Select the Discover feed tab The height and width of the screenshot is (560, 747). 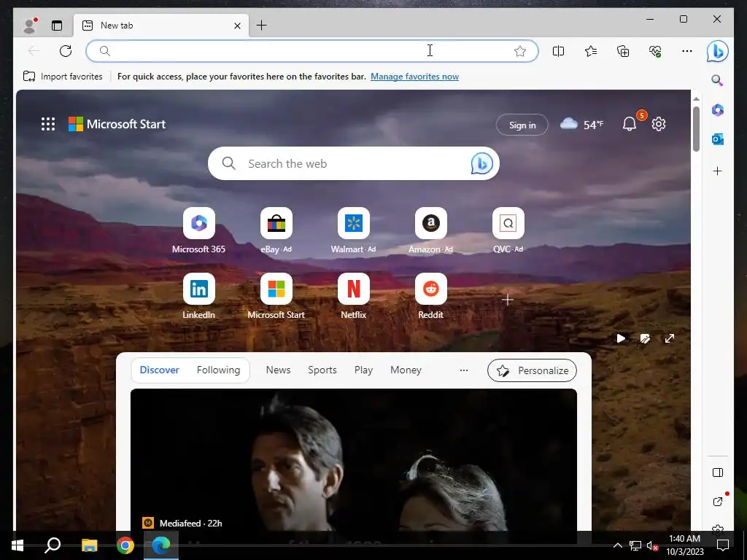coord(160,370)
